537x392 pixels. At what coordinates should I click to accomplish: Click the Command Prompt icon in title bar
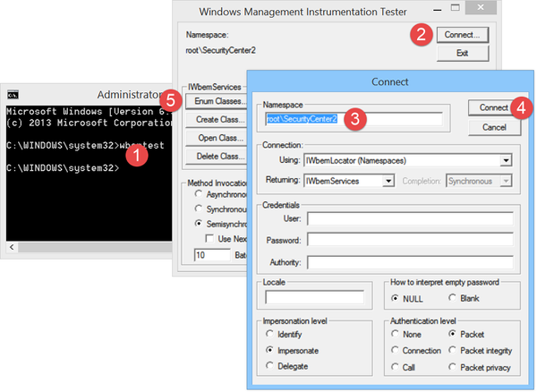click(12, 95)
